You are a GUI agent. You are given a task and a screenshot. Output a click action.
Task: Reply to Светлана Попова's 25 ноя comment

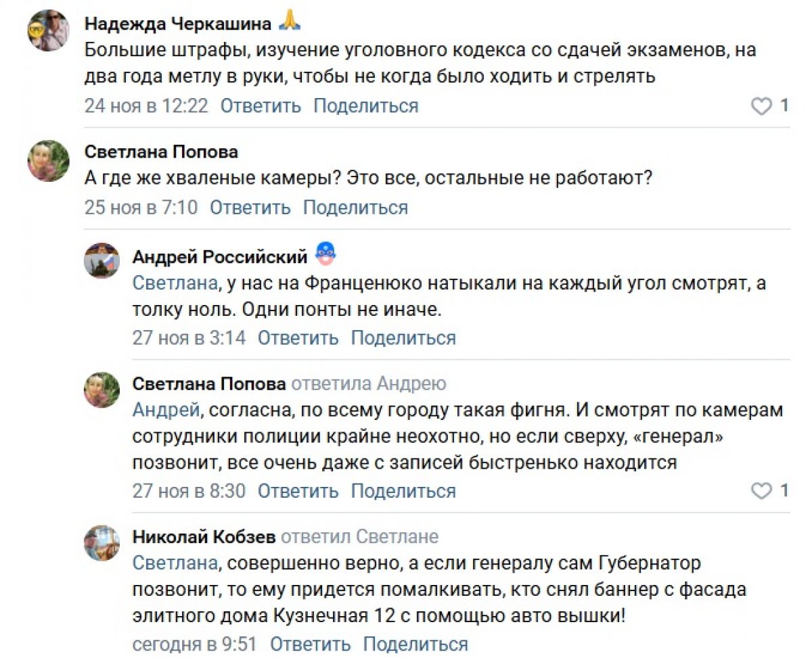click(250, 208)
